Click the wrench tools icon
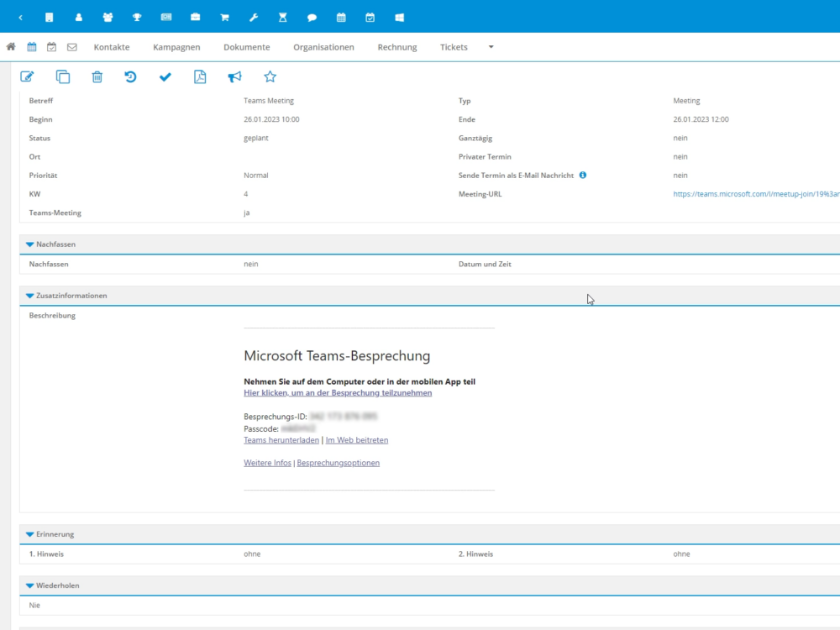Viewport: 840px width, 630px height. coord(254,17)
